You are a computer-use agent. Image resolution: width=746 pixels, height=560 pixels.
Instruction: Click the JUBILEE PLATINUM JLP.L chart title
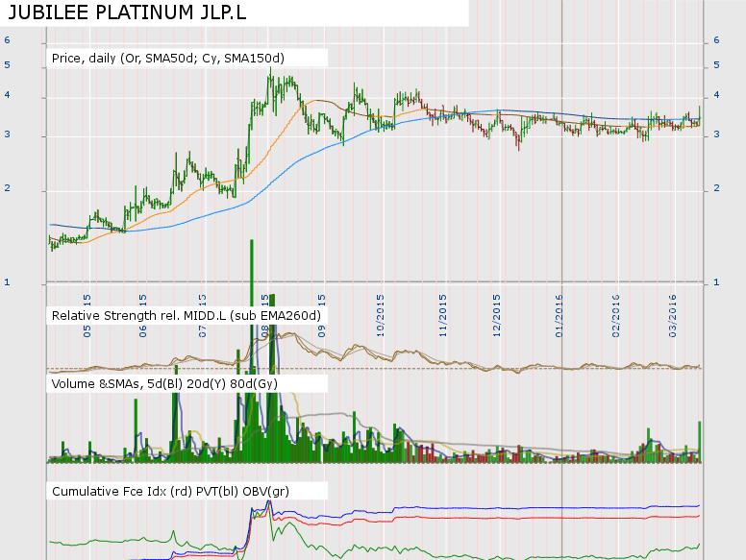[128, 12]
